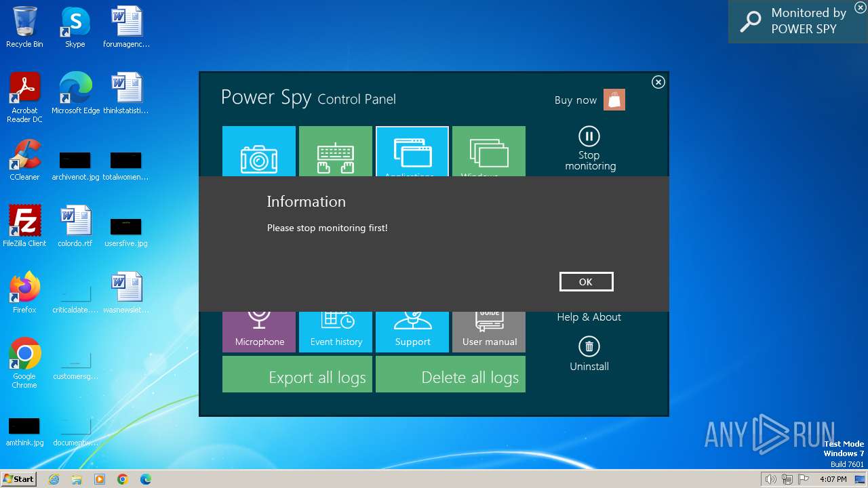Image resolution: width=868 pixels, height=488 pixels.
Task: Close the Power Spy Control Panel
Action: click(658, 82)
